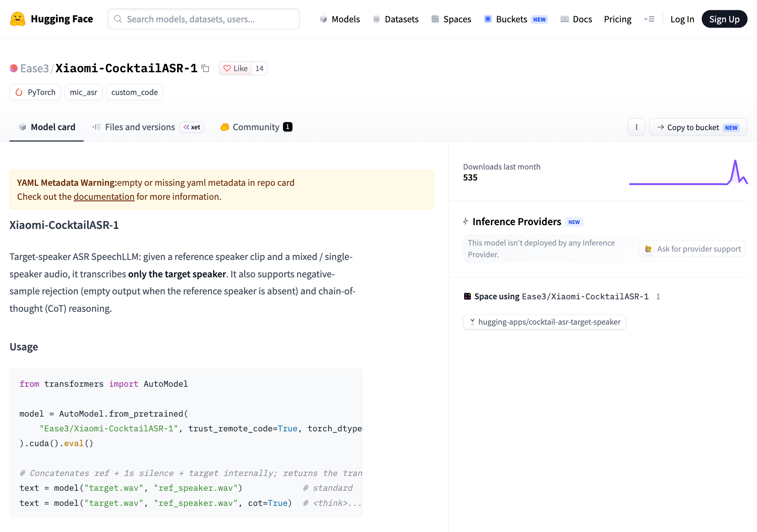Click the model title Xiaomi-CocktailASR-1

[126, 68]
